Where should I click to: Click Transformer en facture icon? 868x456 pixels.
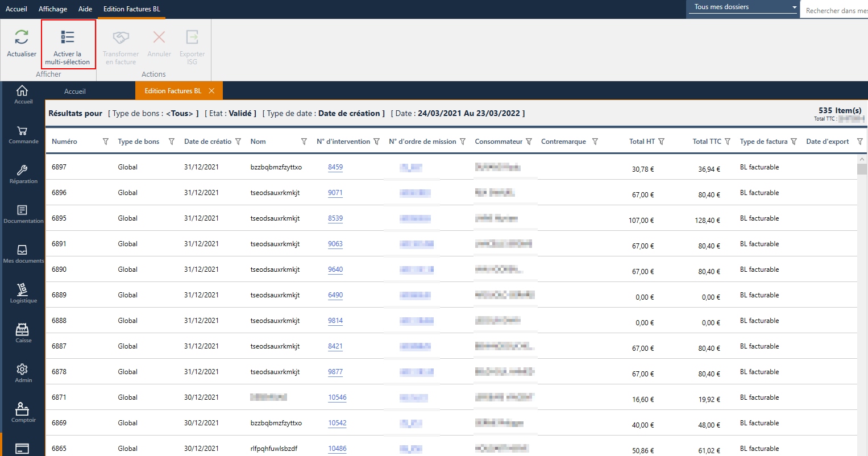coord(121,38)
